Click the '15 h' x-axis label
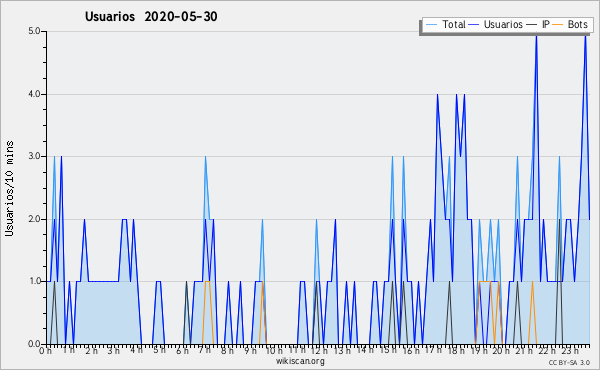The image size is (600, 370). pyautogui.click(x=388, y=350)
